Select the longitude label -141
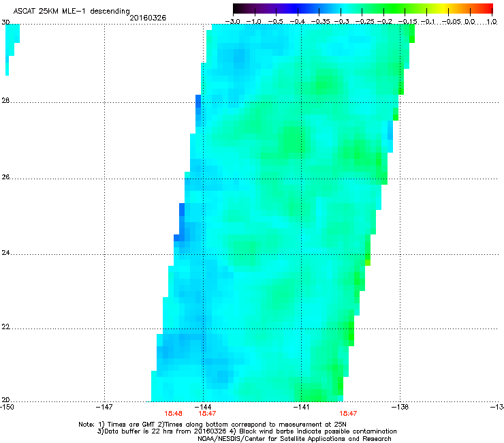This screenshot has height=443, width=504. (301, 407)
